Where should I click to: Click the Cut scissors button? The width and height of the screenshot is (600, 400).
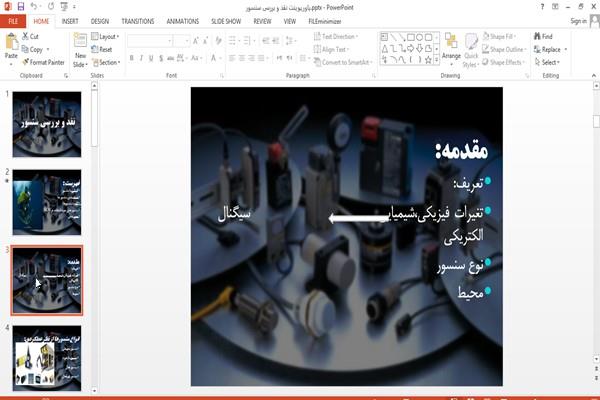click(x=30, y=36)
